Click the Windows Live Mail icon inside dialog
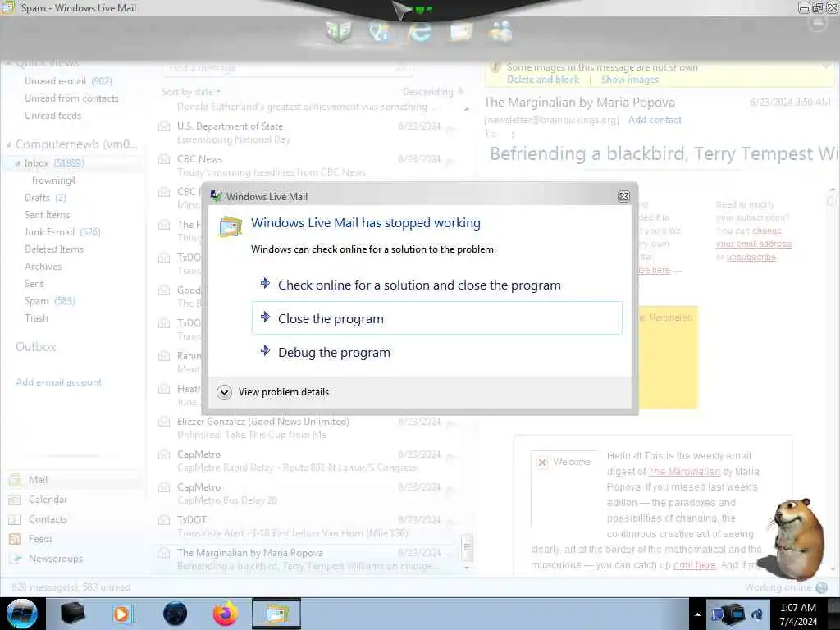Screen dimensions: 840x630 point(230,226)
